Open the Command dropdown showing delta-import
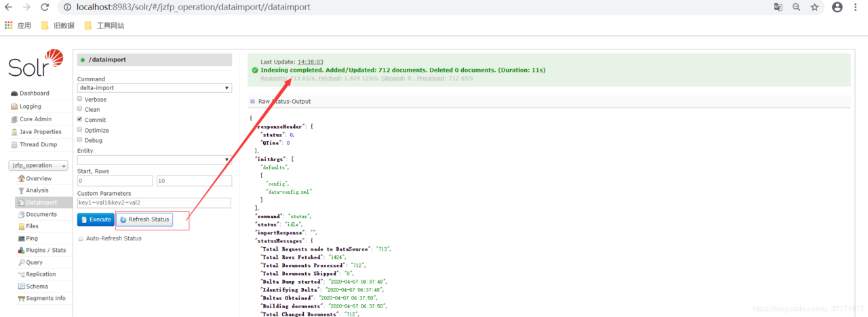 coord(155,88)
